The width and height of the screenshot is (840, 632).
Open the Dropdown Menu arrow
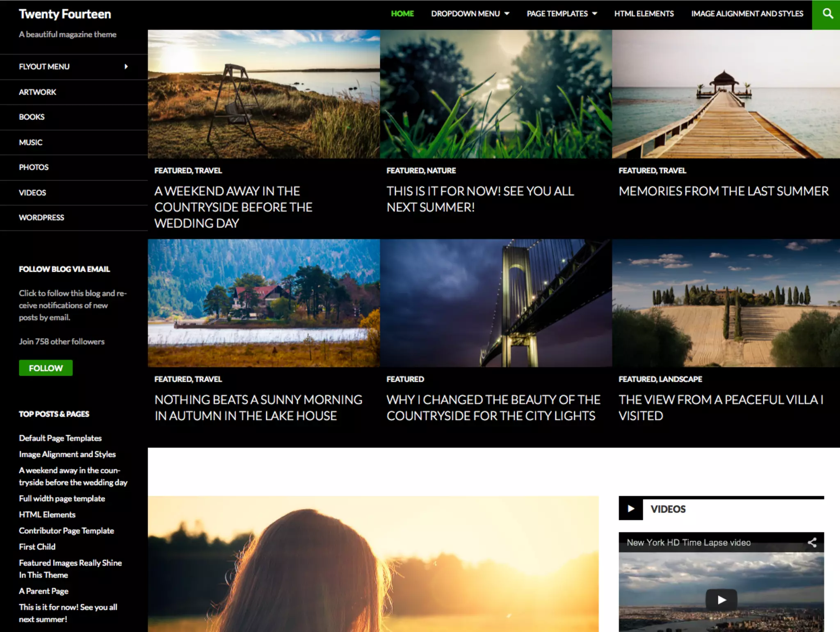pos(507,14)
